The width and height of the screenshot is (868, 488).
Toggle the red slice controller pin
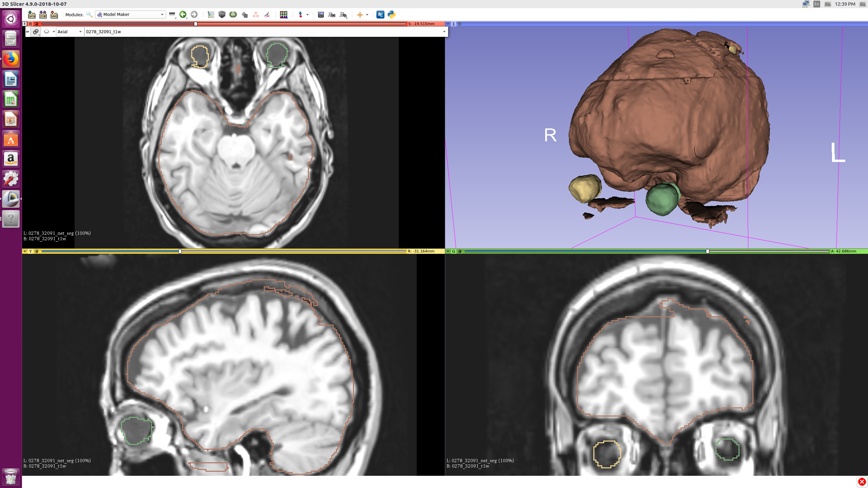click(24, 24)
